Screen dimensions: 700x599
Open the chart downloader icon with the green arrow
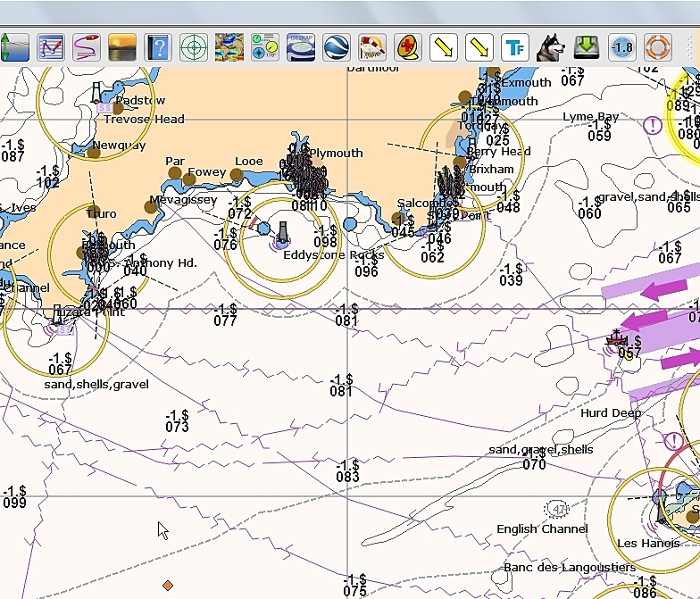point(586,47)
